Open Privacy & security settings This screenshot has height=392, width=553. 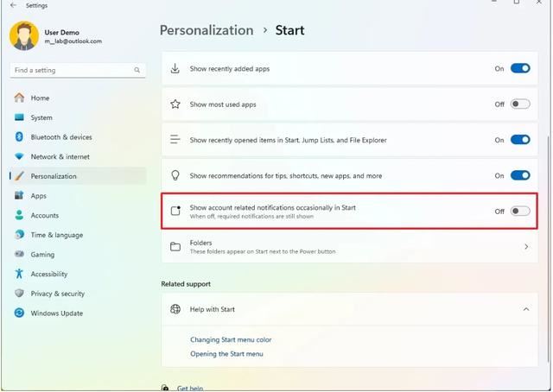click(57, 294)
